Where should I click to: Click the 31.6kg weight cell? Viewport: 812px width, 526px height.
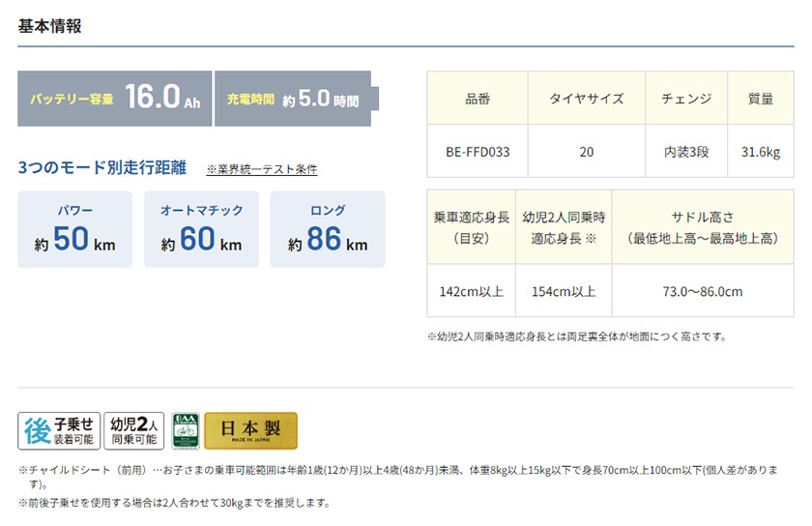(760, 152)
